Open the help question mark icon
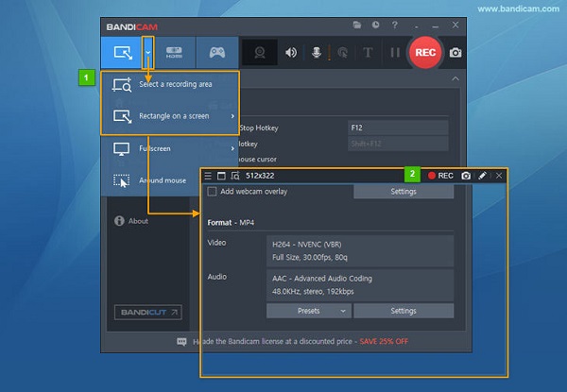Image resolution: width=567 pixels, height=392 pixels. click(394, 25)
